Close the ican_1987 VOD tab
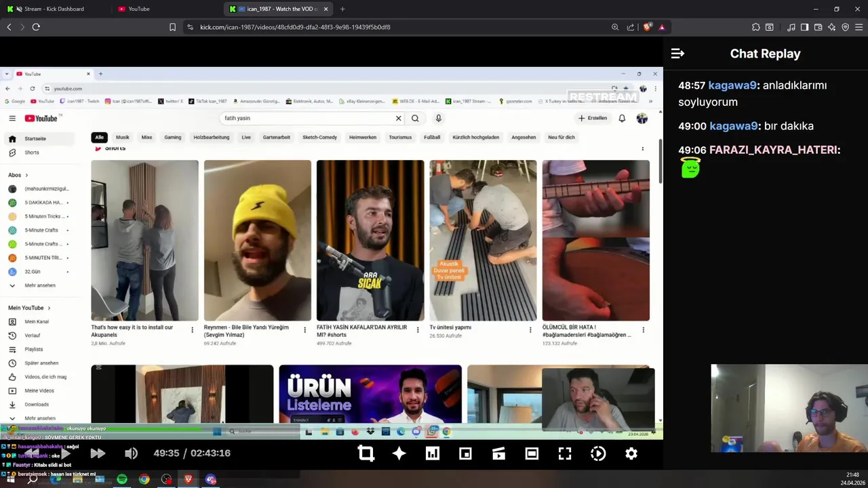Screen dimensions: 868x488 (326, 9)
